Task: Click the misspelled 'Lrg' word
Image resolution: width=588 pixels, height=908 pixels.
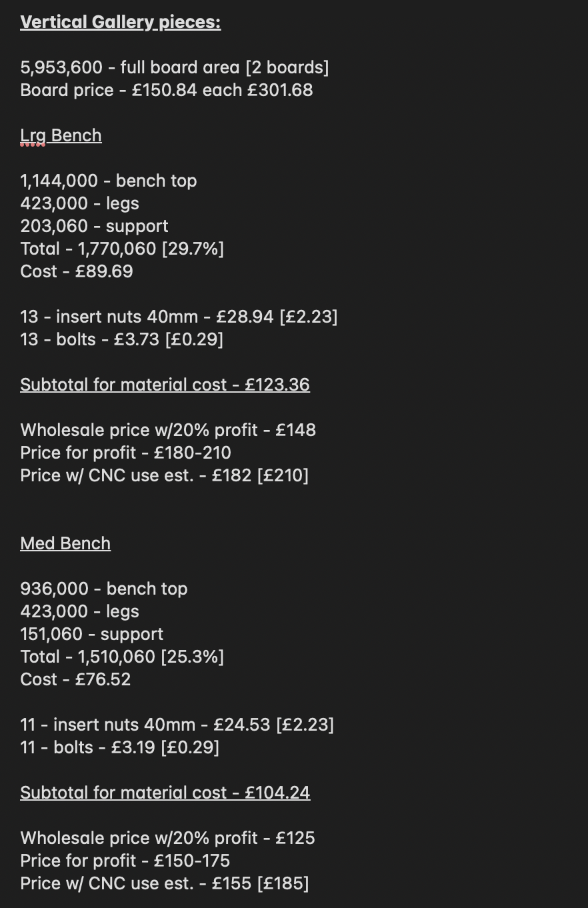Action: (33, 136)
